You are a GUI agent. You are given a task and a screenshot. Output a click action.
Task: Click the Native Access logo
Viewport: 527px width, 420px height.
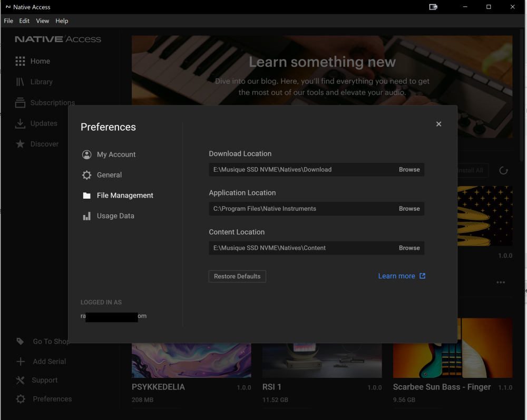pos(58,40)
